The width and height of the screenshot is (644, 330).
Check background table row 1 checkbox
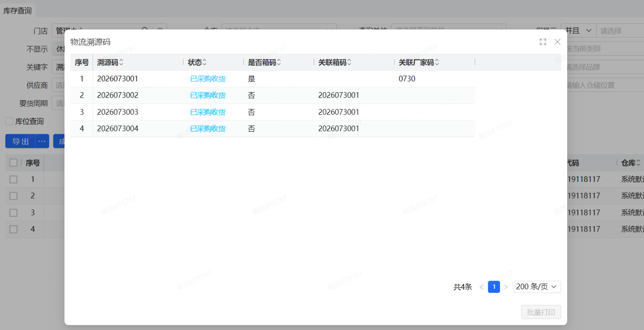coord(14,179)
